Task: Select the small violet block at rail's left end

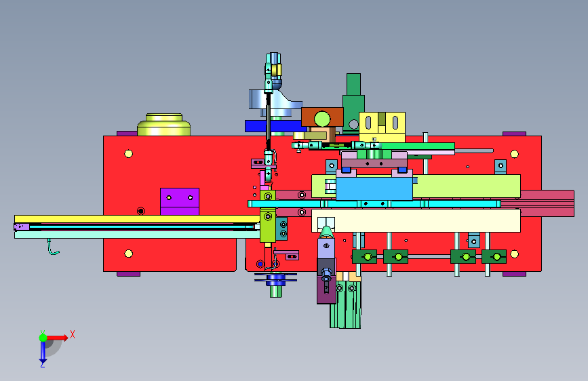Action: point(22,226)
